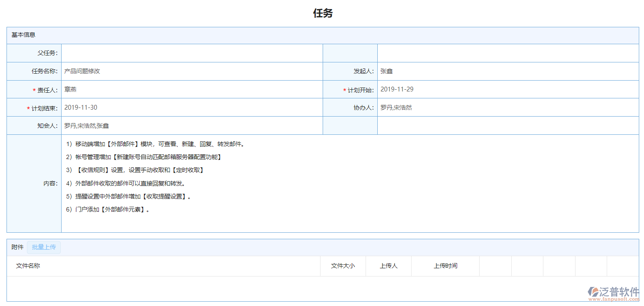This screenshot has height=306, width=644.
Task: Click the 责任人 field showing 章燕
Action: coord(192,89)
